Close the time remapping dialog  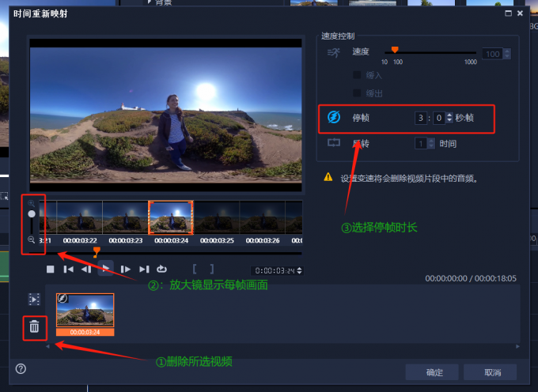[520, 13]
